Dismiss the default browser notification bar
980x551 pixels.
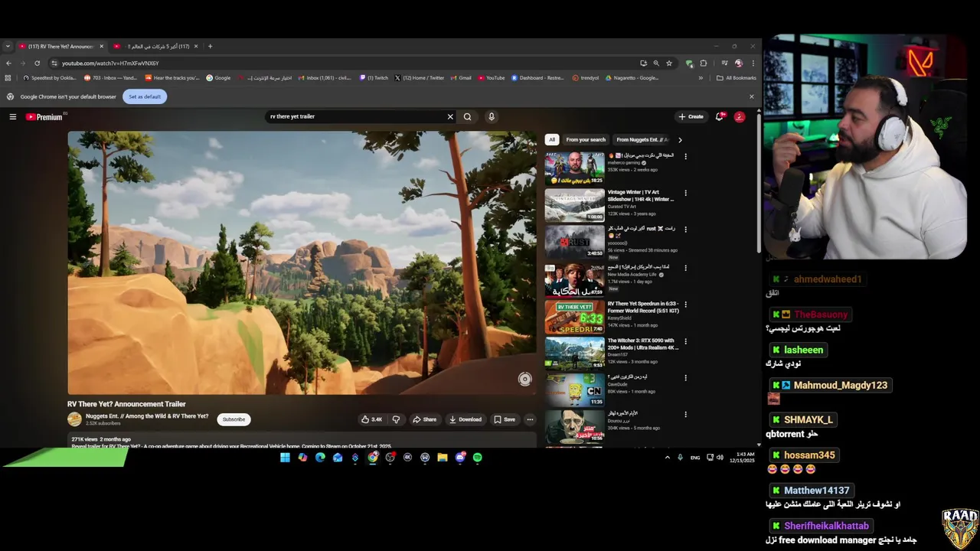(752, 97)
